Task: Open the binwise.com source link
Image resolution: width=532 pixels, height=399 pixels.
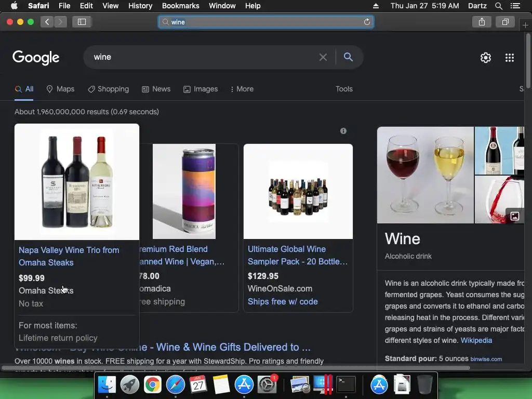Action: tap(486, 359)
